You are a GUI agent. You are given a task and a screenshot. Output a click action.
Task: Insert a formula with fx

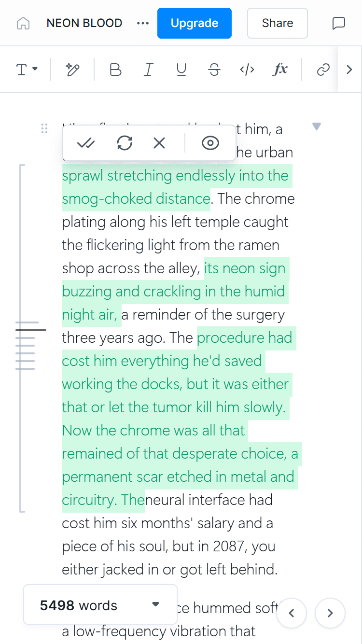pyautogui.click(x=280, y=70)
